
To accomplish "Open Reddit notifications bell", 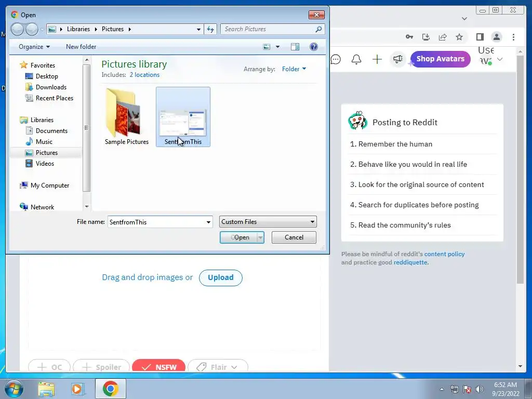I will pyautogui.click(x=356, y=59).
